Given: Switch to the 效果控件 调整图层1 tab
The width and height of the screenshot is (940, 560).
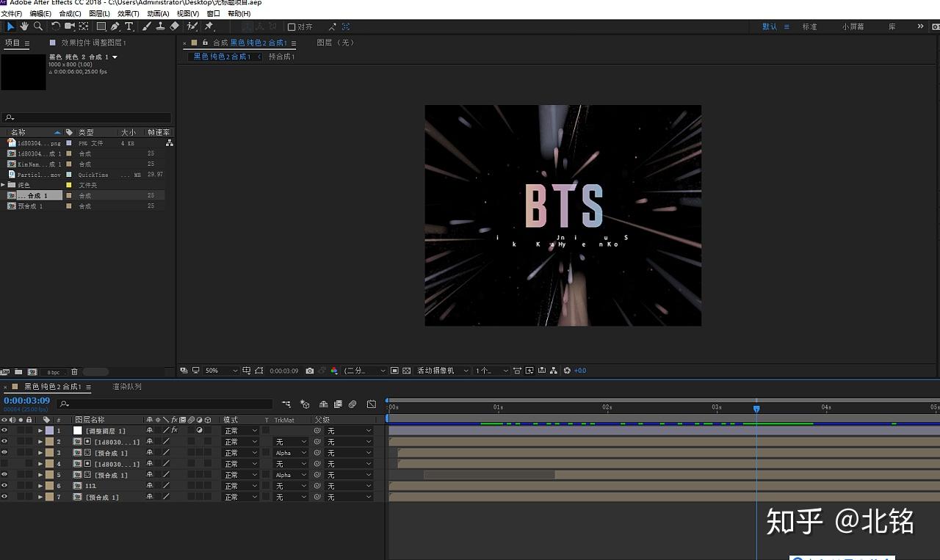Looking at the screenshot, I should pos(93,43).
